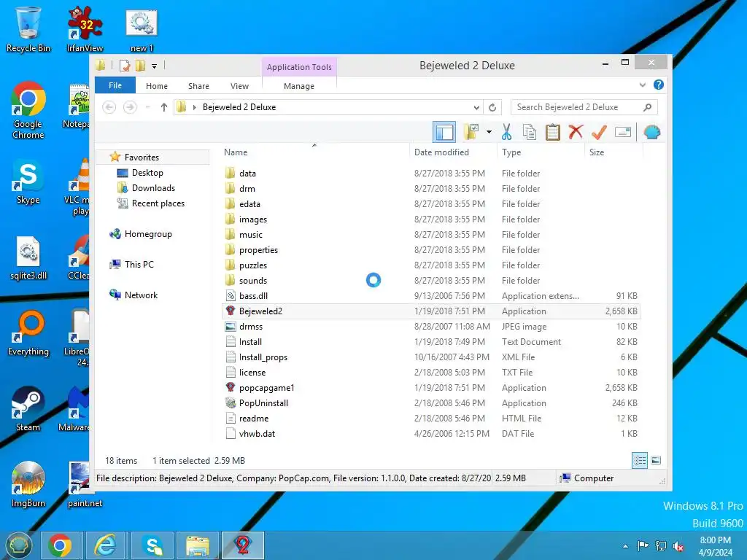747x560 pixels.
Task: Select Homegroup in navigation pane
Action: tap(147, 234)
